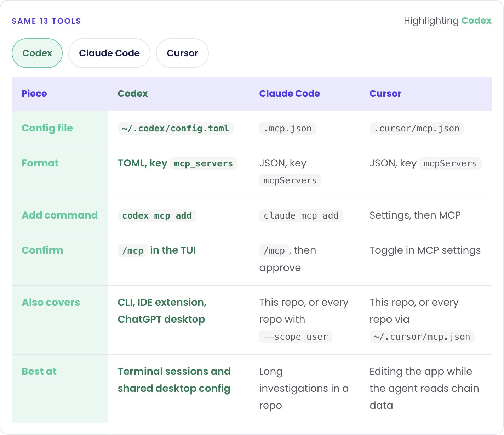Switch to the Cursor pill tab
The width and height of the screenshot is (504, 435).
tap(182, 53)
